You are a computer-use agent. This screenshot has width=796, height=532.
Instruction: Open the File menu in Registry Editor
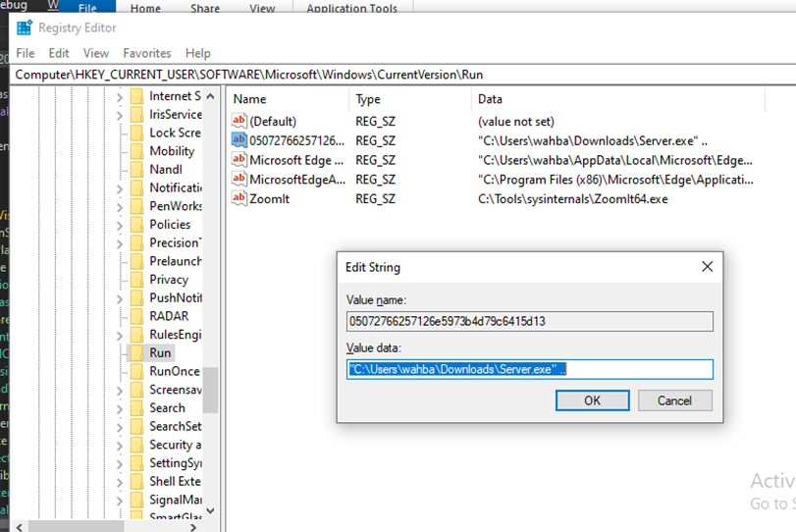click(26, 53)
